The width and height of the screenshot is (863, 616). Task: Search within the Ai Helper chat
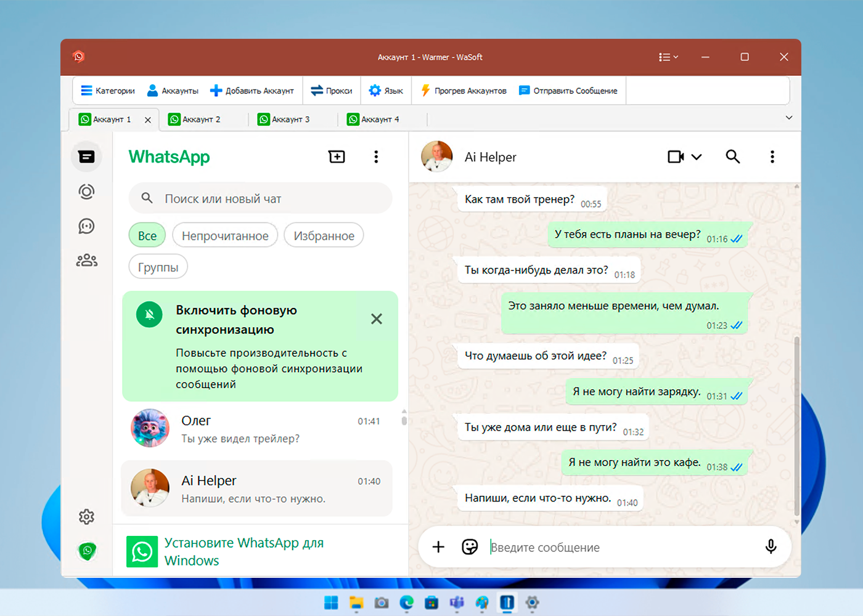tap(732, 156)
